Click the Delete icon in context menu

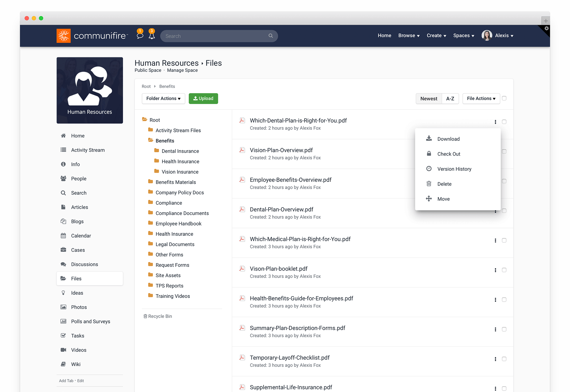429,184
